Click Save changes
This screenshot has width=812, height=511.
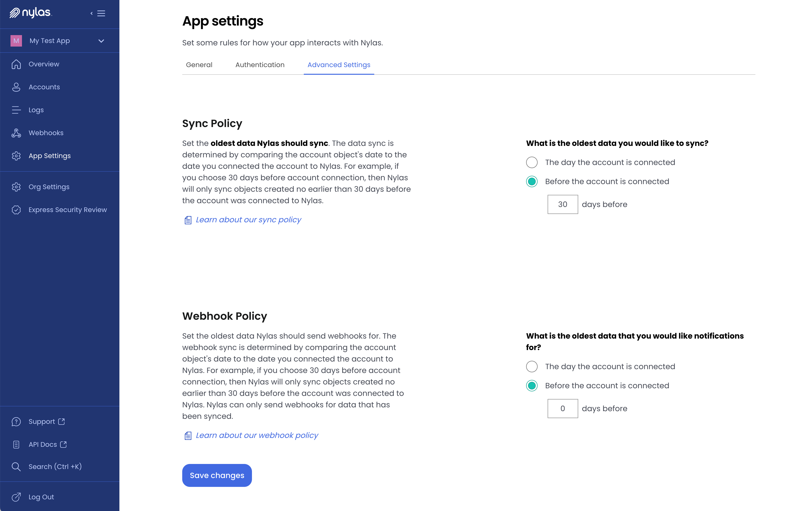[217, 475]
